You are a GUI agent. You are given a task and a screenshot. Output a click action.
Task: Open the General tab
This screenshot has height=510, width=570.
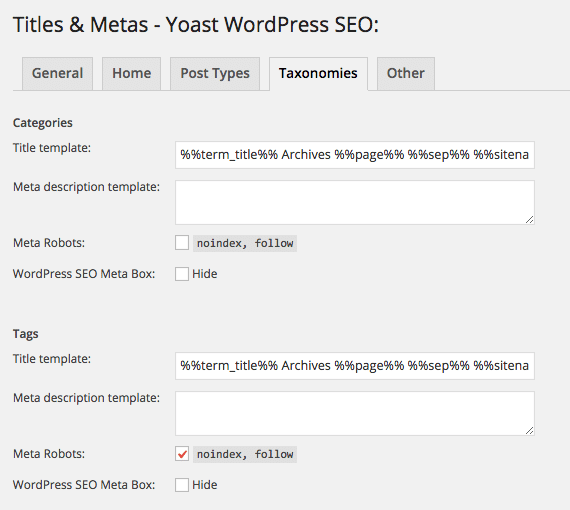click(x=57, y=74)
